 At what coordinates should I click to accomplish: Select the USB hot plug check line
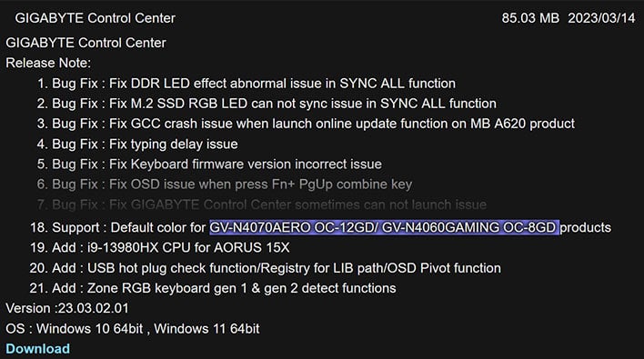point(266,268)
